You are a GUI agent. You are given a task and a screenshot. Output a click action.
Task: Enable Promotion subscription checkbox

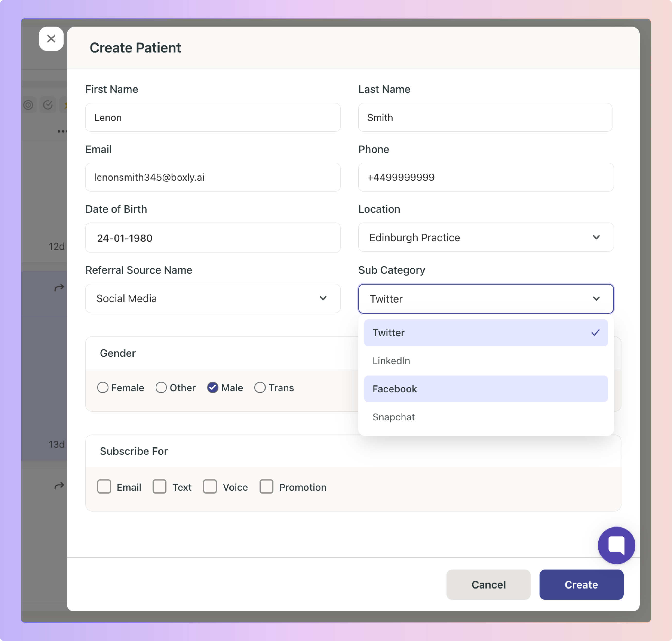pyautogui.click(x=267, y=487)
